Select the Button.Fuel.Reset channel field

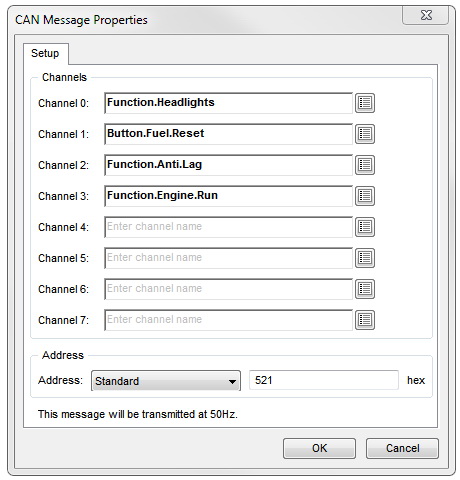point(228,134)
